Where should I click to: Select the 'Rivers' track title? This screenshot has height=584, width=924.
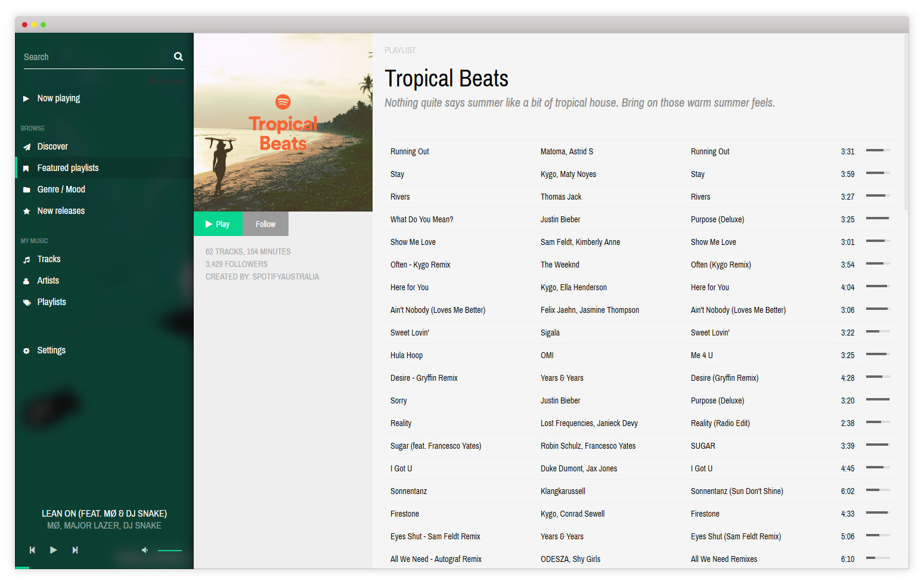click(400, 197)
